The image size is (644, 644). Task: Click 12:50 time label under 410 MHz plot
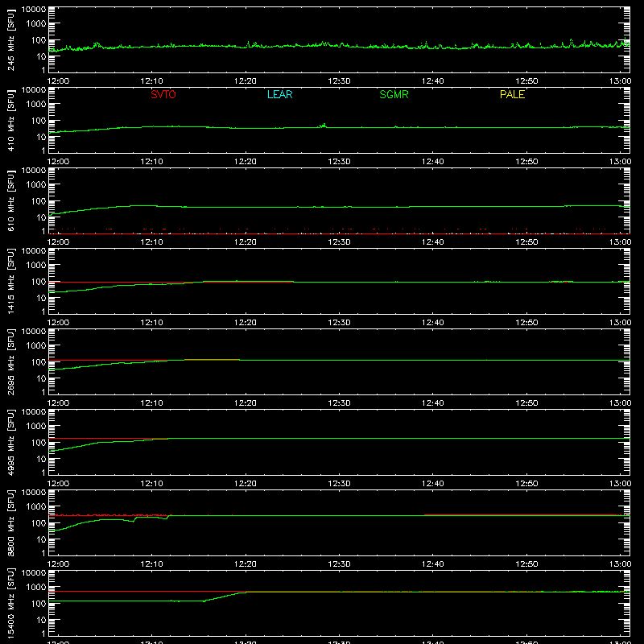[x=526, y=162]
